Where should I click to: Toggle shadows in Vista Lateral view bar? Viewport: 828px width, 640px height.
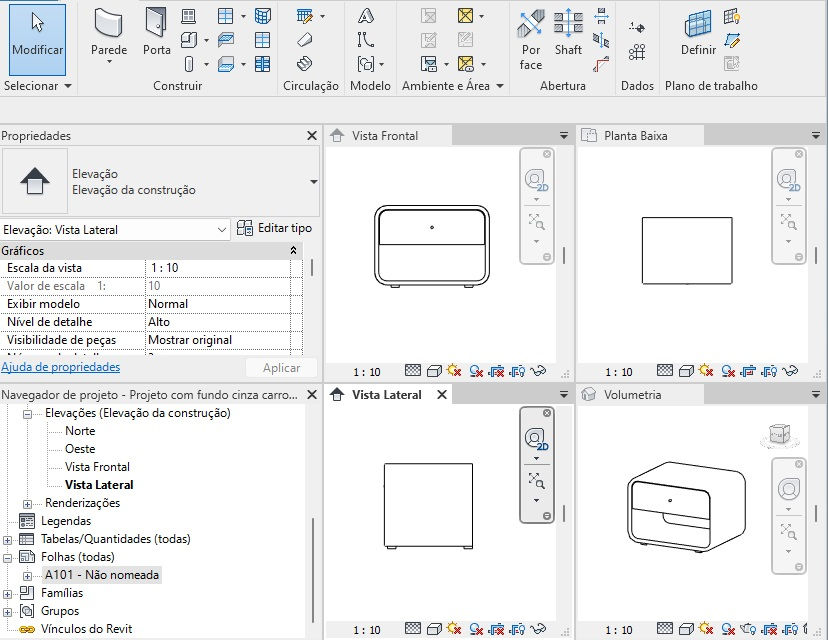[476, 629]
